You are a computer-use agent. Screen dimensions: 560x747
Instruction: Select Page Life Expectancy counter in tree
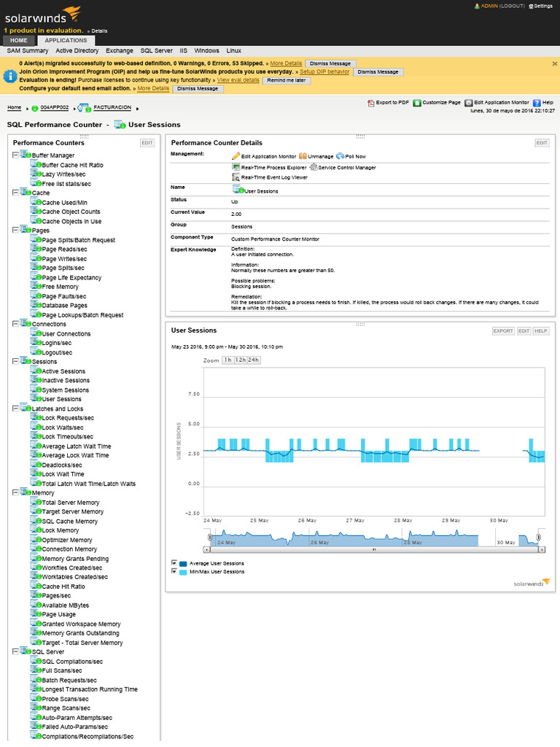pos(71,278)
